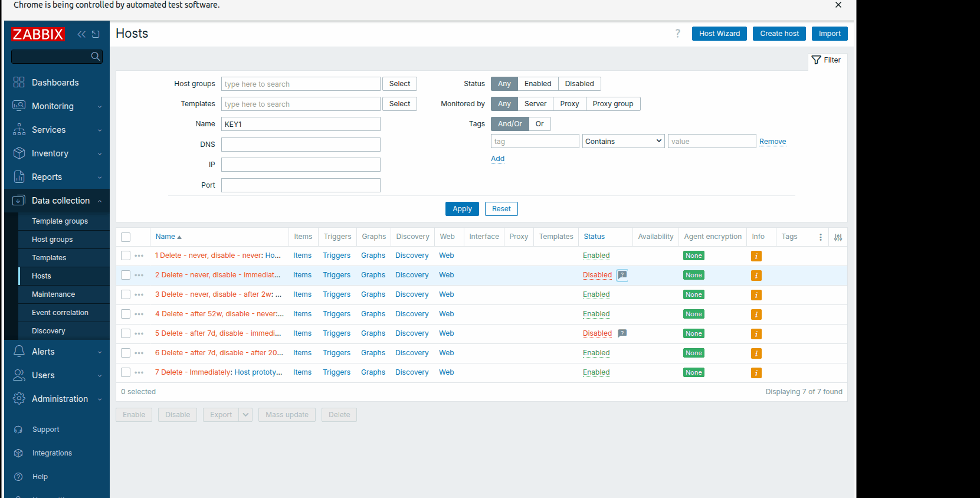Check the select-all hosts checkbox
The height and width of the screenshot is (498, 980).
[126, 237]
